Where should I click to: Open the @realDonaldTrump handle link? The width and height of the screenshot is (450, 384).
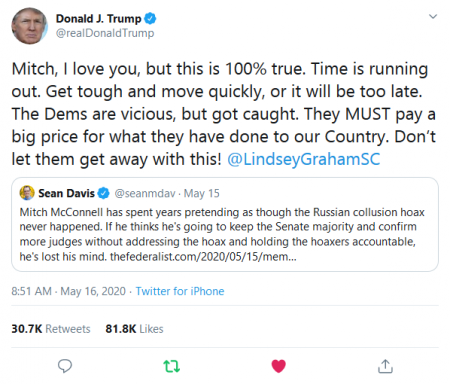(x=105, y=33)
